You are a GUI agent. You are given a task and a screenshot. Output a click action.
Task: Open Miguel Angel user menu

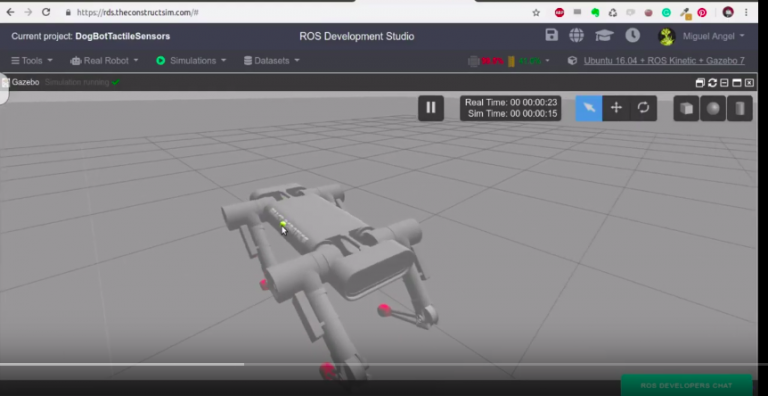click(702, 36)
